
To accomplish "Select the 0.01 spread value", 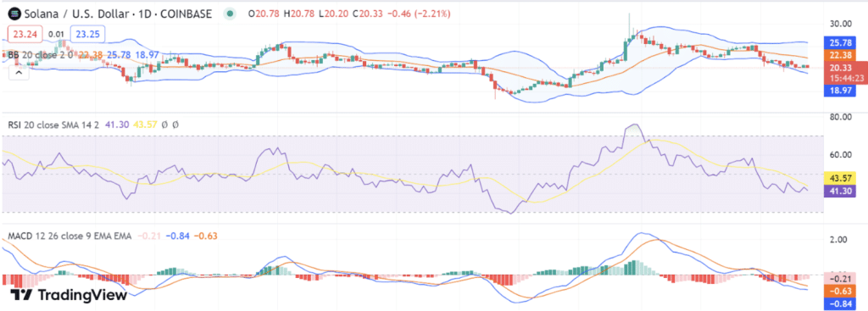I will (55, 34).
